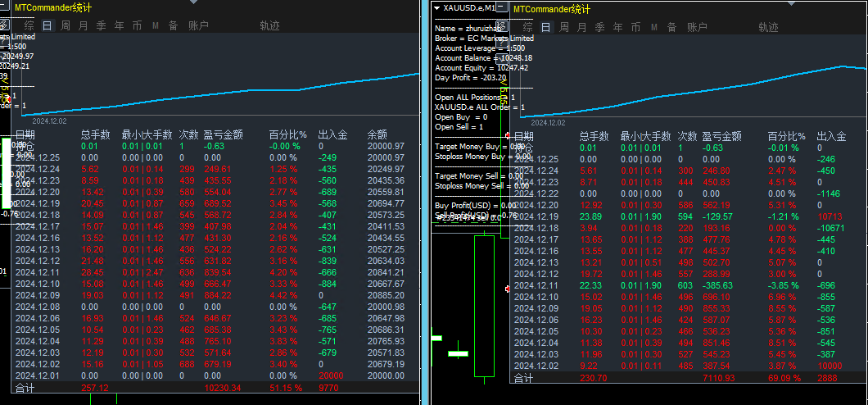Select 2024.12.02 row in right table
Image resolution: width=868 pixels, height=405 pixels.
tap(689, 366)
